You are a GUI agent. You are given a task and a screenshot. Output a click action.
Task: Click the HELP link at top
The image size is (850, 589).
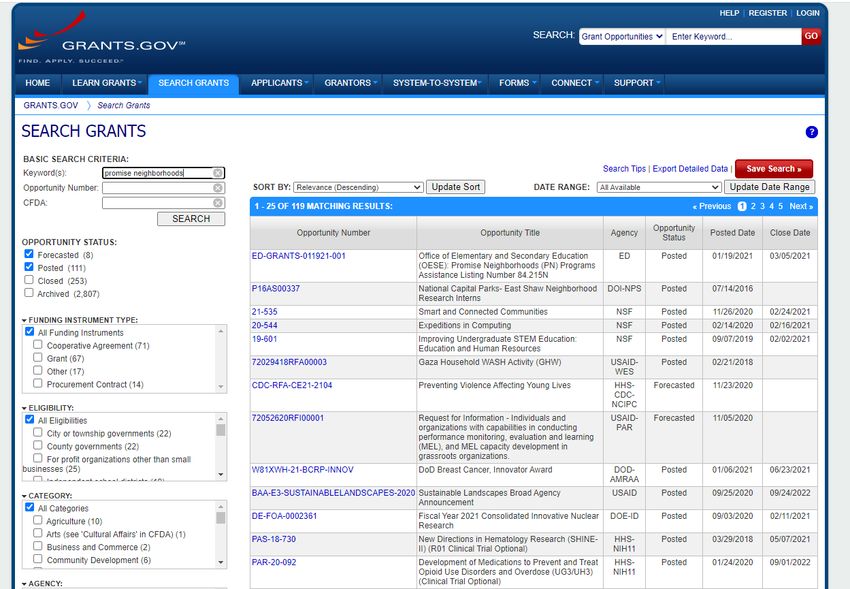pyautogui.click(x=729, y=13)
